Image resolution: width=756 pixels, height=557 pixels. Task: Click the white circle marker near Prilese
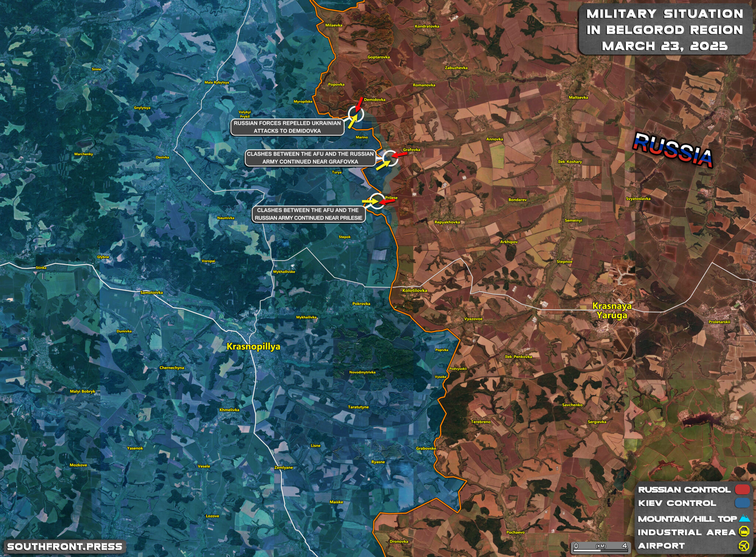click(377, 201)
